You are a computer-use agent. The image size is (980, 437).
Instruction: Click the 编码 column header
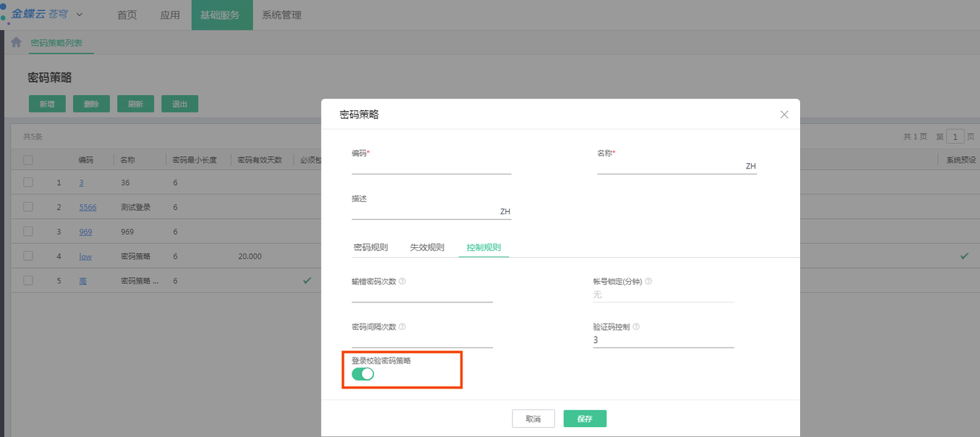click(x=86, y=160)
